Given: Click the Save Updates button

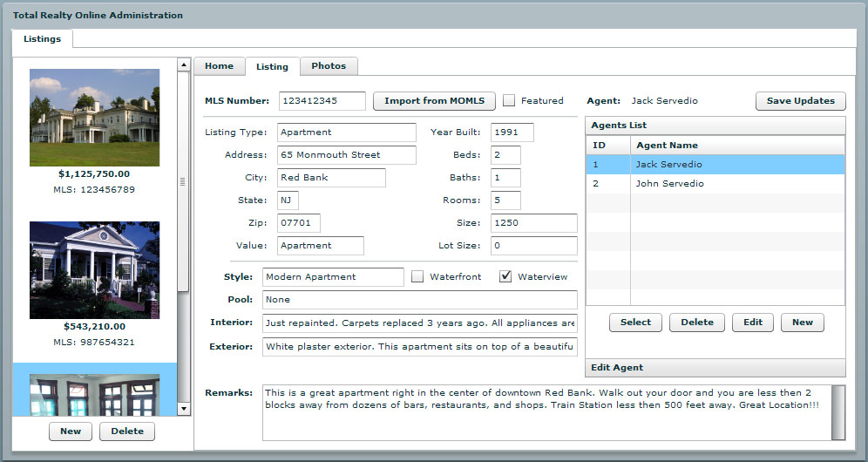Looking at the screenshot, I should tap(801, 101).
